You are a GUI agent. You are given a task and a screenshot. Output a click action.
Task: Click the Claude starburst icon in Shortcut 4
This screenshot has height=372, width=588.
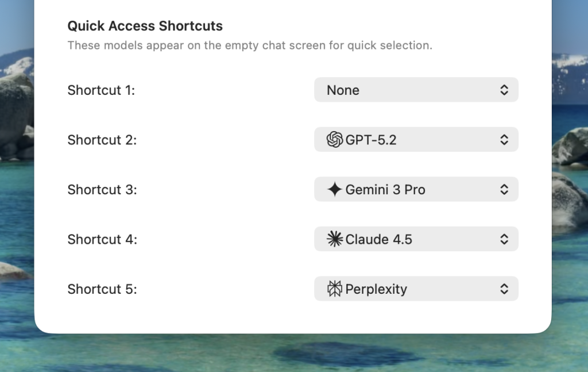[335, 239]
